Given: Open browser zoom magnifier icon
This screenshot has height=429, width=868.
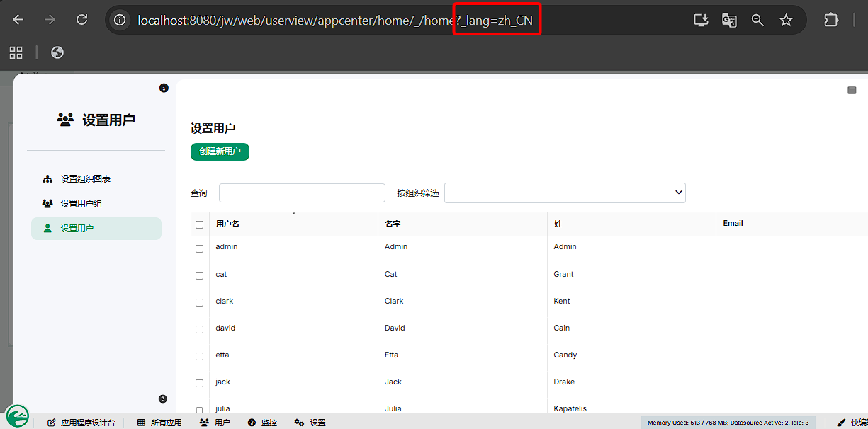Looking at the screenshot, I should coord(757,21).
